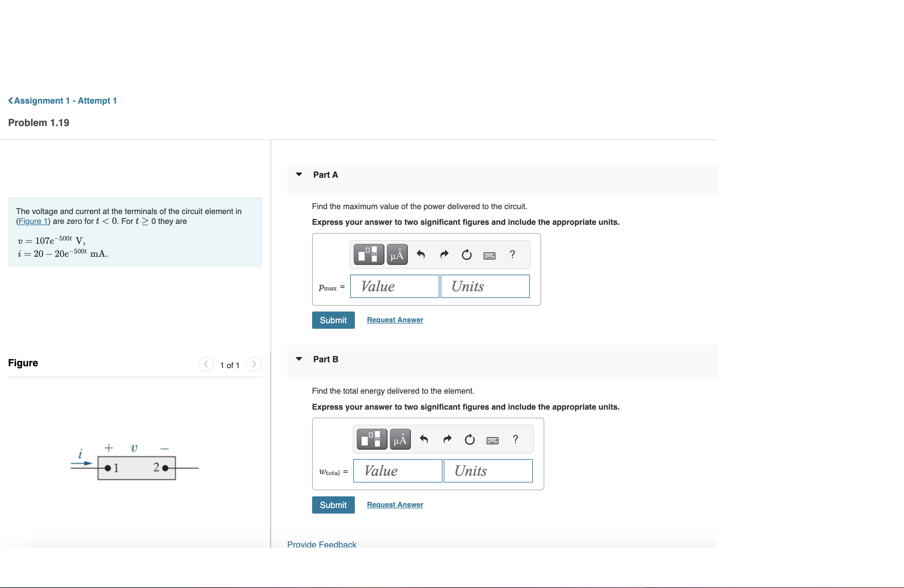Request Answer for Part B
This screenshot has width=904, height=588.
pyautogui.click(x=395, y=504)
